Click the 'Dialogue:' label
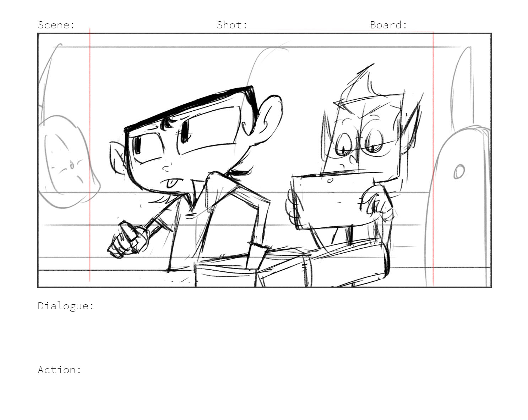The height and width of the screenshot is (420, 528). point(66,306)
